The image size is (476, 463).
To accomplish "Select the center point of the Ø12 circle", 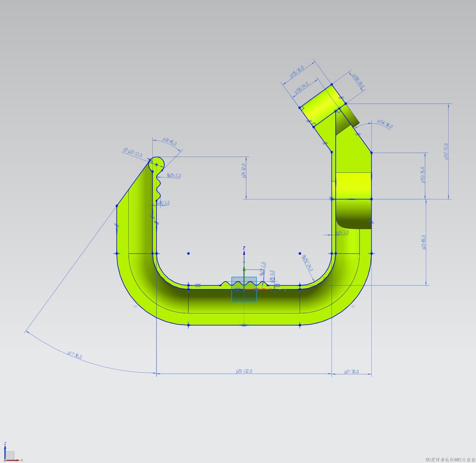I will (157, 165).
